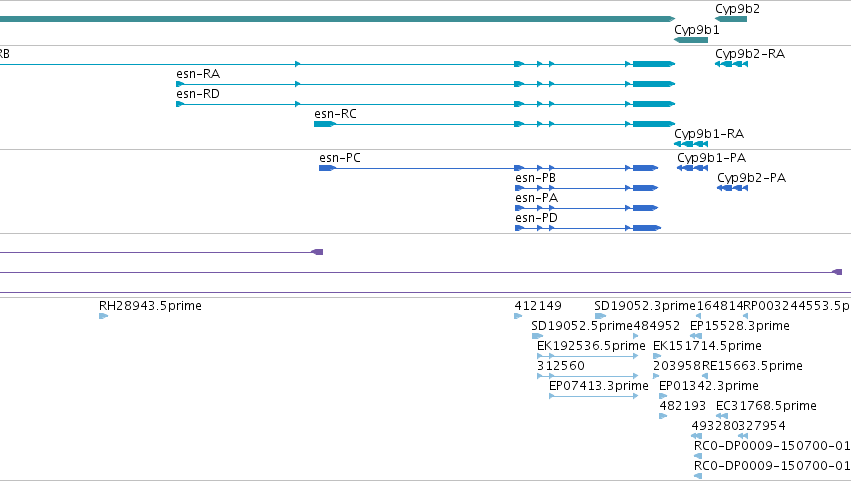Image resolution: width=851 pixels, height=481 pixels.
Task: Click the Cyp9b2-RA transcript label
Action: [x=750, y=54]
